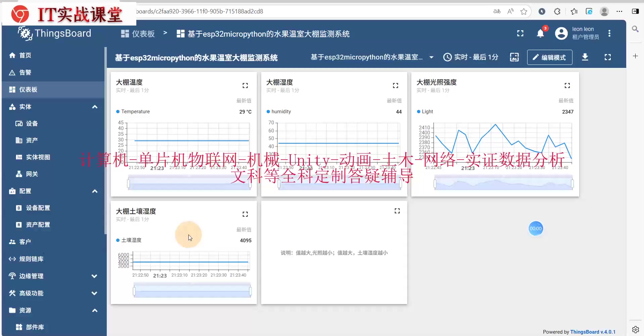
Task: Navigate to 告警 in the sidebar
Action: 26,72
